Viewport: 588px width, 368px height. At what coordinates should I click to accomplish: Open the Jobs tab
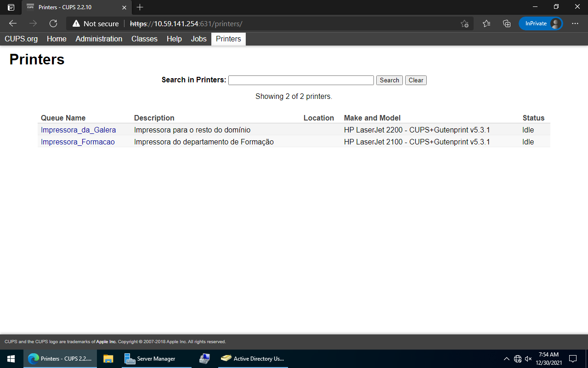coord(198,39)
